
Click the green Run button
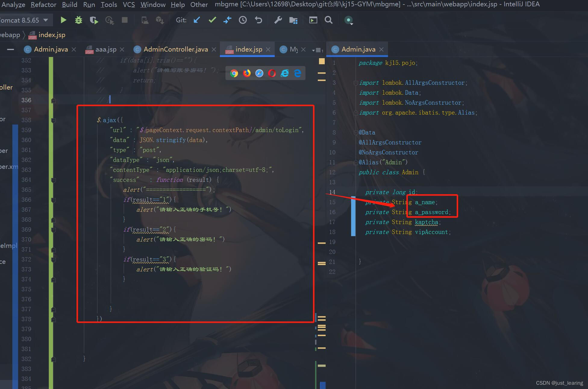pyautogui.click(x=63, y=20)
